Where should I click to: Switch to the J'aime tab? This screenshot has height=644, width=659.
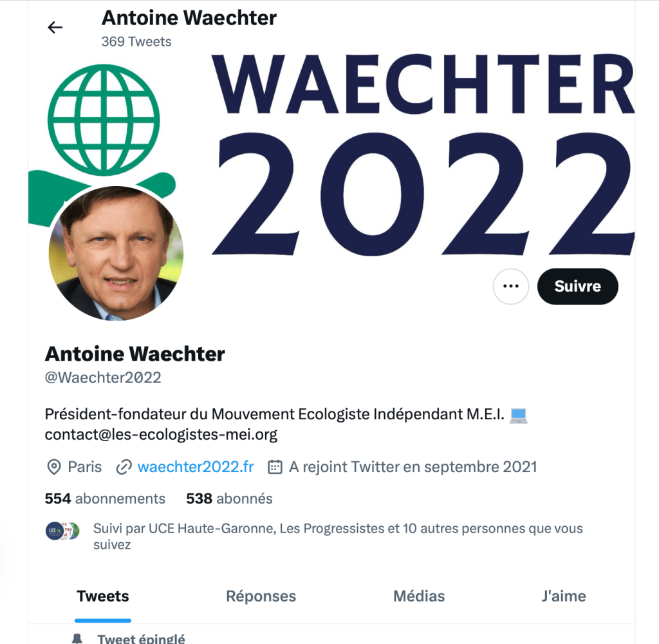pos(564,596)
